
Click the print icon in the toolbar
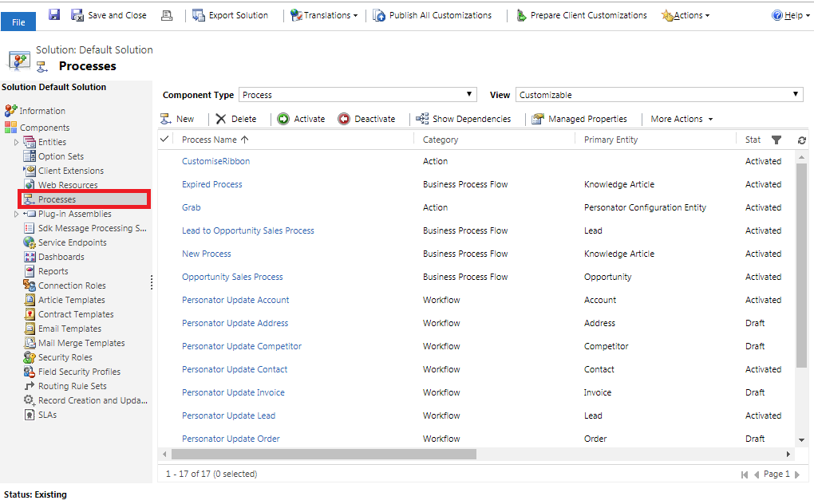pos(167,15)
